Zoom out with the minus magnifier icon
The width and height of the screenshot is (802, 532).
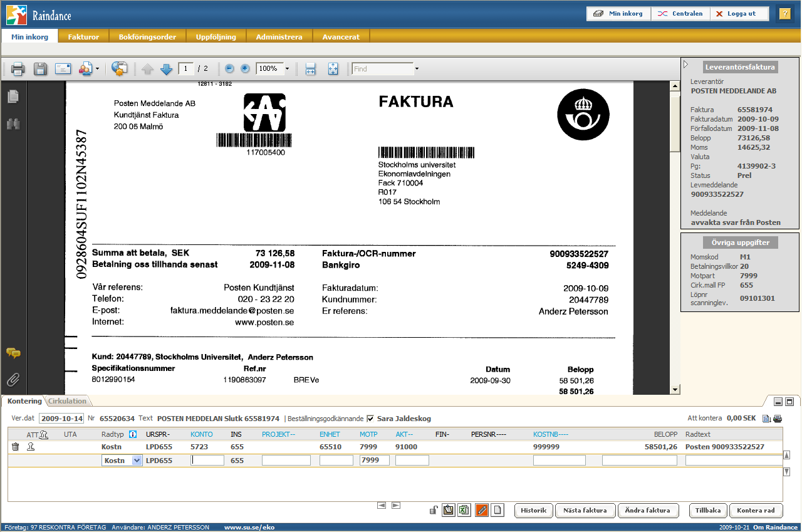[x=229, y=68]
